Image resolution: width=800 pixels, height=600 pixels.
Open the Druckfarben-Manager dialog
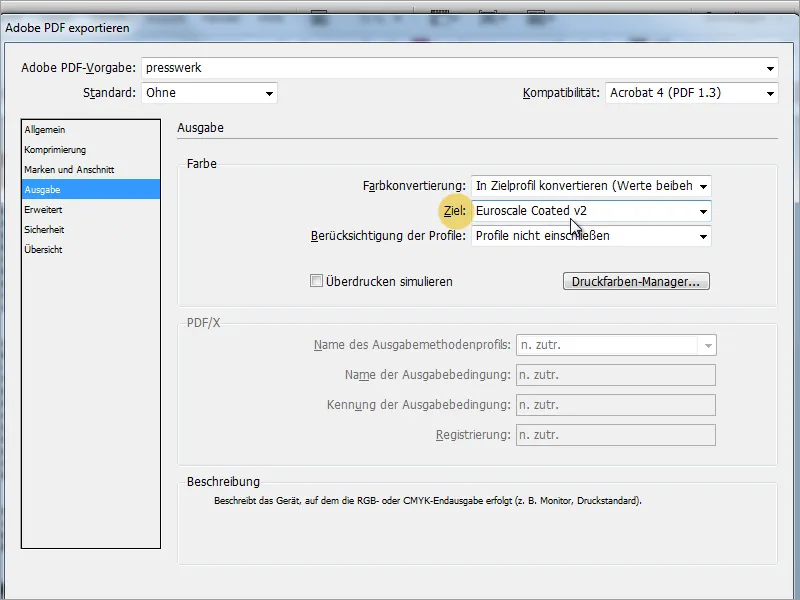[x=636, y=281]
